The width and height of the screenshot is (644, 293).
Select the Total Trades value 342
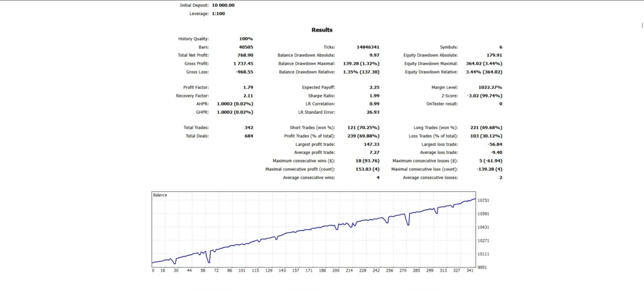coord(249,128)
